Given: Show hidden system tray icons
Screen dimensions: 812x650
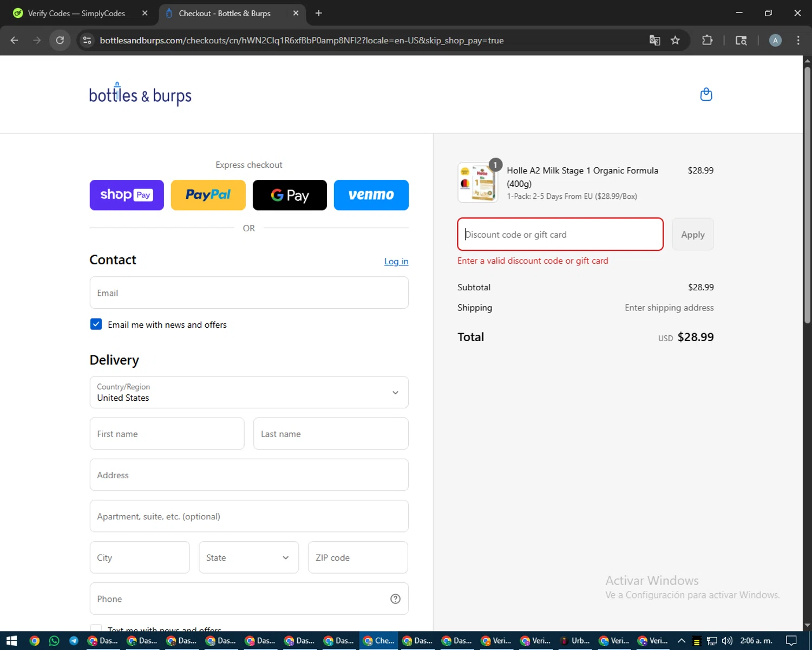Looking at the screenshot, I should click(682, 641).
